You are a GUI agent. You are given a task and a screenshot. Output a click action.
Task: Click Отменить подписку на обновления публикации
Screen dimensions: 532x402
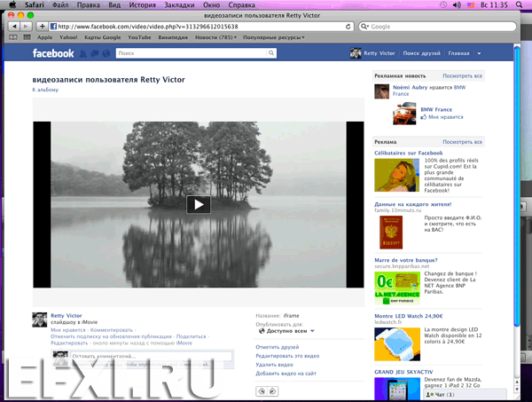coord(112,336)
